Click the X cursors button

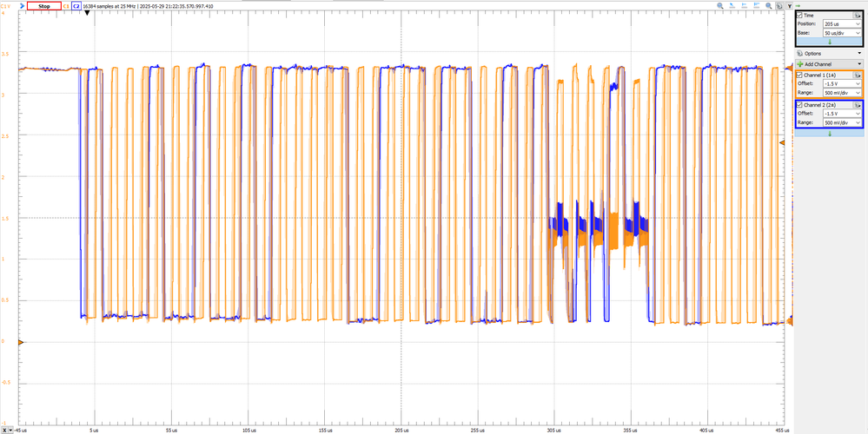[5, 430]
